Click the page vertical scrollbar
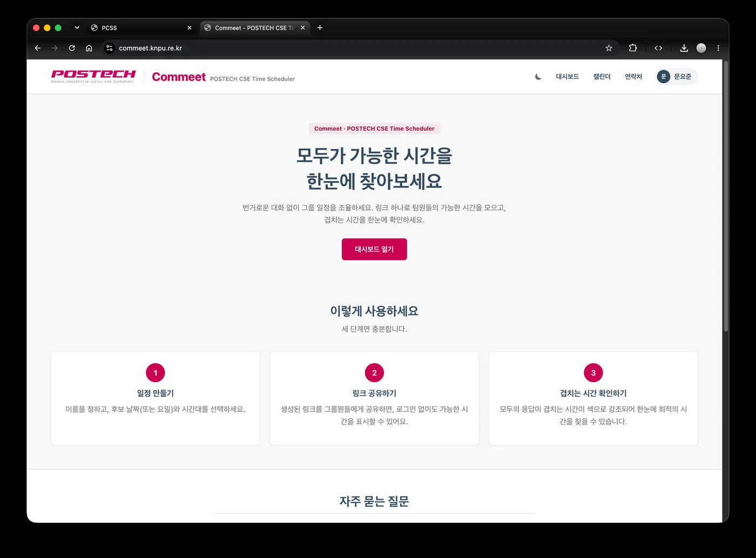 coord(726,196)
